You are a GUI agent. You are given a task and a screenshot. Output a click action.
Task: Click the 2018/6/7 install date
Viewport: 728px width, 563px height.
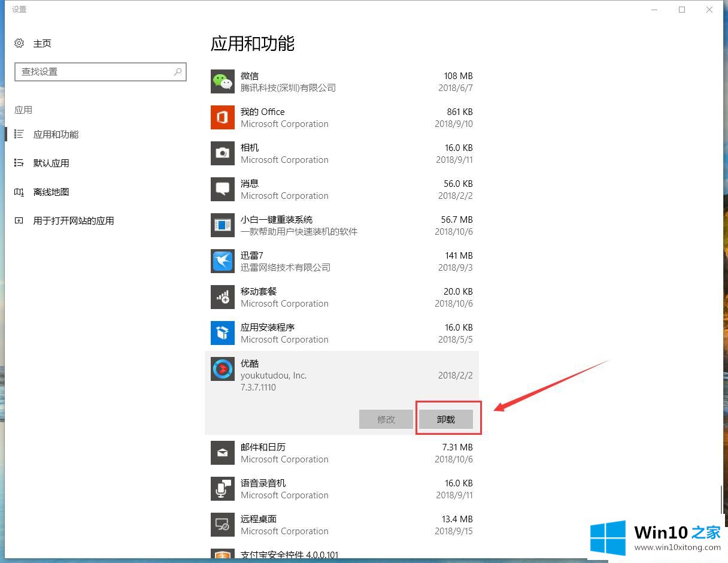click(x=456, y=87)
